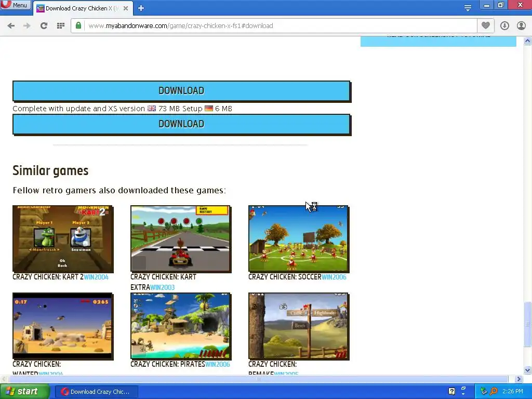Click the 2:26 PM system clock
Viewport: 532px width, 399px height.
[x=513, y=391]
